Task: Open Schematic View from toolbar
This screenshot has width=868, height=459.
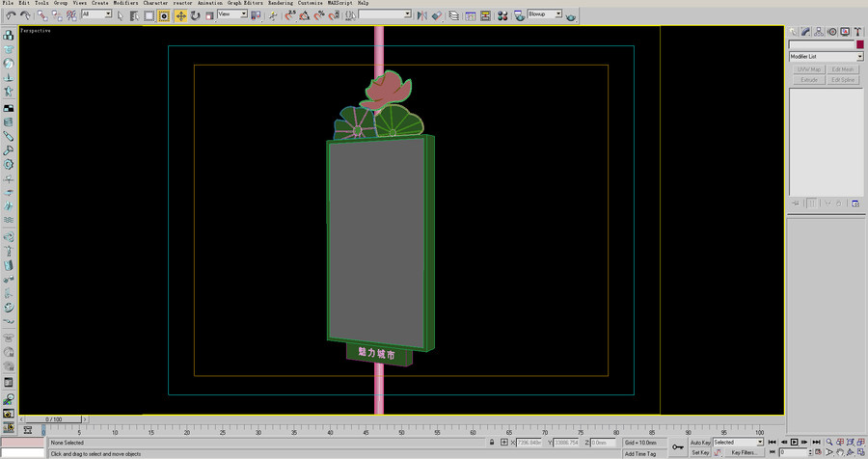Action: pyautogui.click(x=485, y=15)
